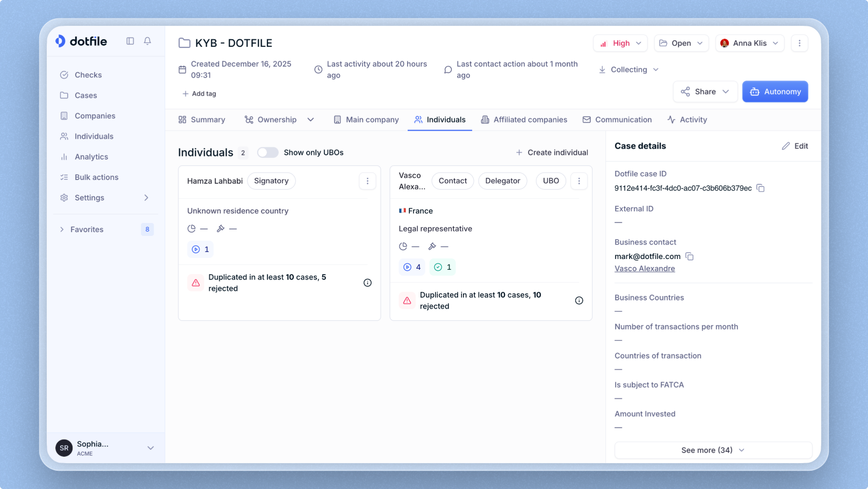
Task: Open the Collecting stage dropdown
Action: 628,70
